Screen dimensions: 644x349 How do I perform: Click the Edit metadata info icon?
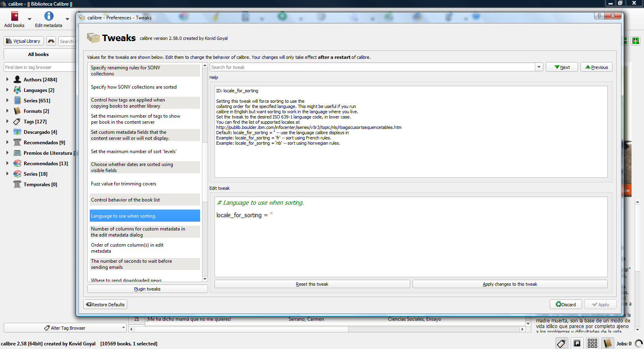coord(49,16)
